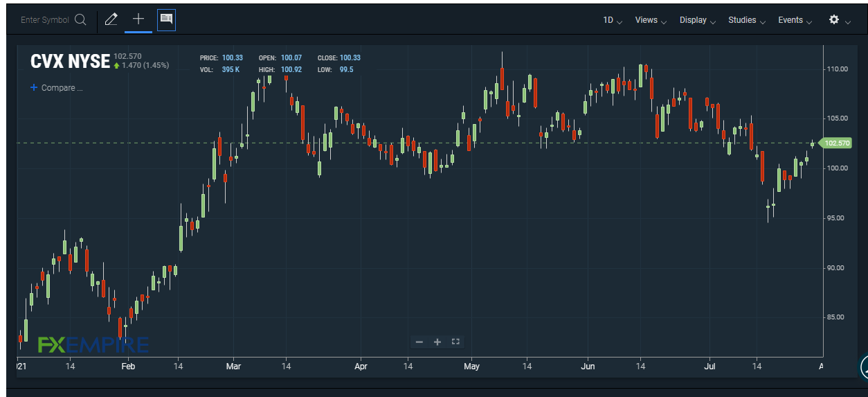868x397 pixels.
Task: Click the 110.00 price axis label
Action: (837, 69)
